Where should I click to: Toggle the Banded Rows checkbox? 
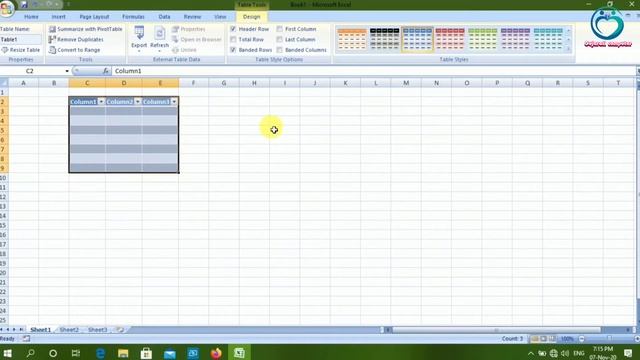point(233,50)
